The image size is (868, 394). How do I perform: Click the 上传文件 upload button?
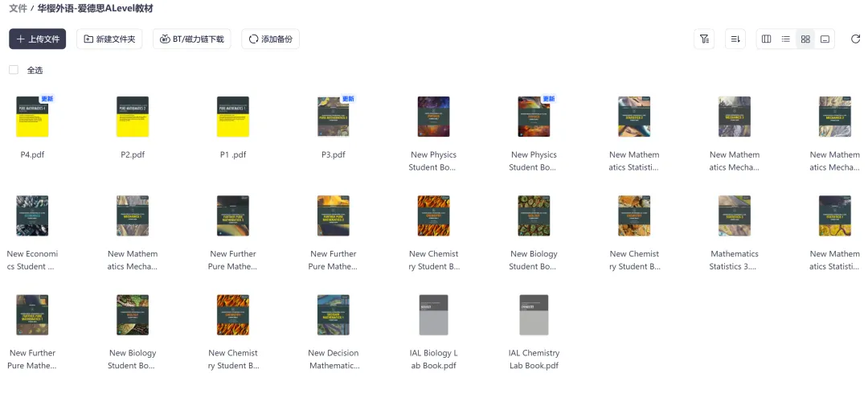[37, 39]
